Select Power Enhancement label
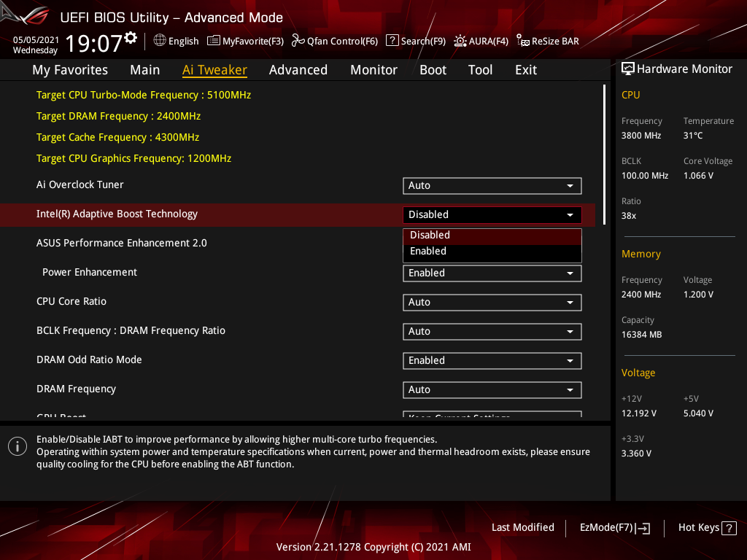Screen dimensions: 747x560 coord(90,273)
